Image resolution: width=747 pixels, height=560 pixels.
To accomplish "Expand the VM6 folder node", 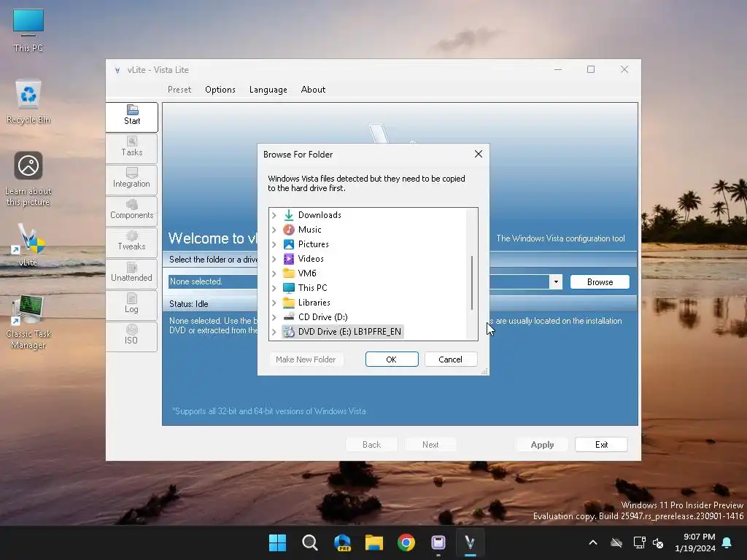I will (274, 273).
